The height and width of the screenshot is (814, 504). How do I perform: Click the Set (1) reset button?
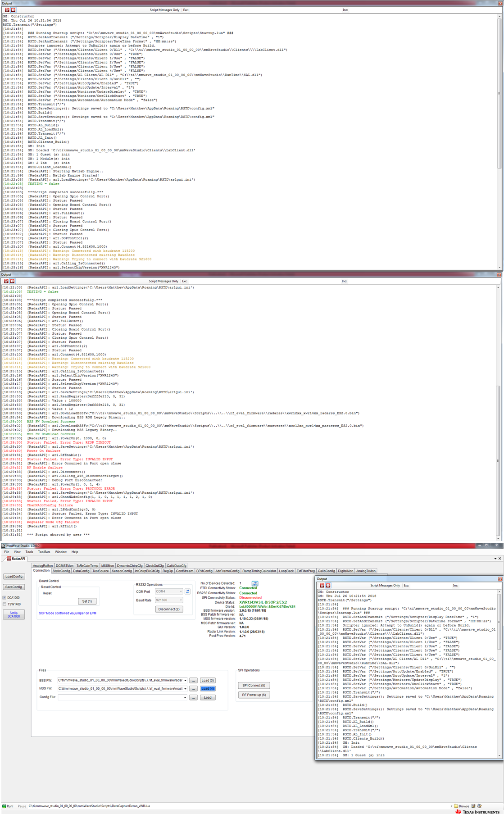tap(87, 601)
